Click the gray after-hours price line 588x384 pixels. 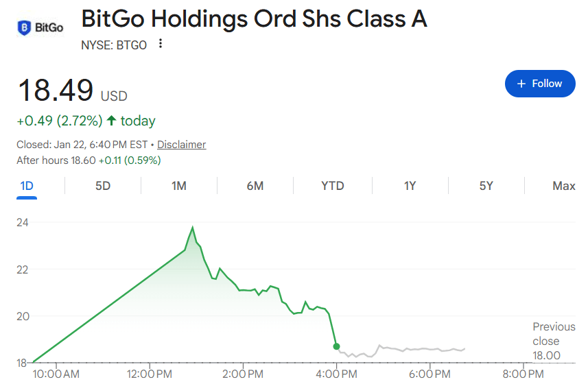[412, 350]
